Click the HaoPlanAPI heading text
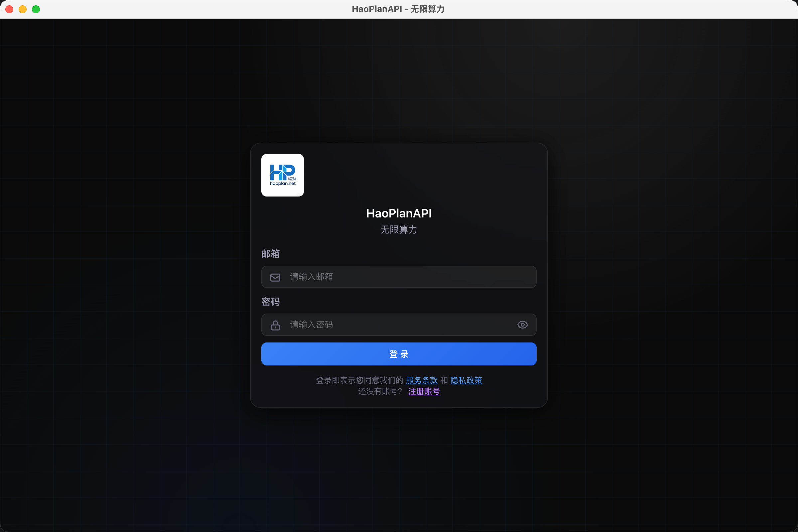Screen dimensions: 798x532 399,213
